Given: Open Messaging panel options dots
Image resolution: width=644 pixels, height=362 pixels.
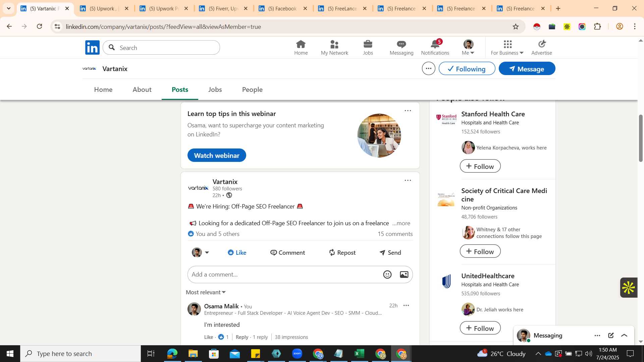Looking at the screenshot, I should (x=597, y=336).
